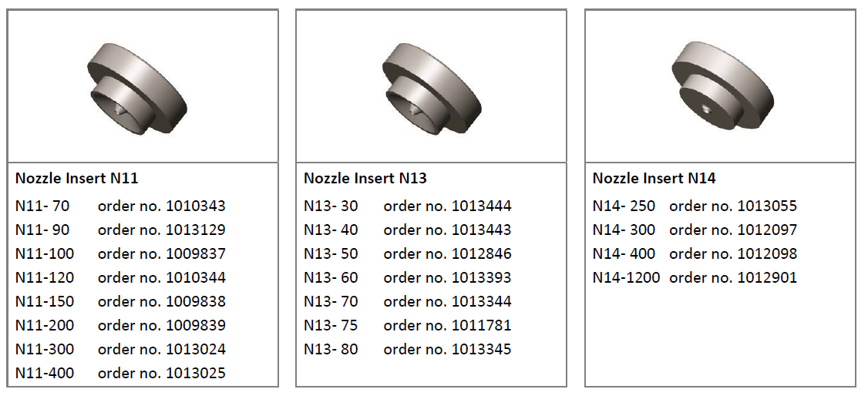Viewport: 868px width, 416px height.
Task: Select the Nozzle Insert N13 heading
Action: click(x=365, y=178)
